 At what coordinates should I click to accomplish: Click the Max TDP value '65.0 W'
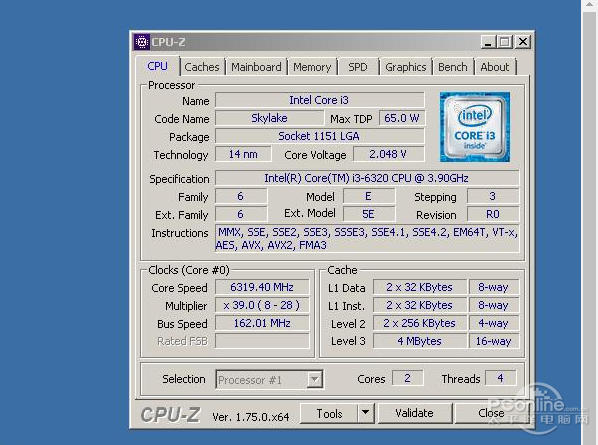pyautogui.click(x=402, y=118)
